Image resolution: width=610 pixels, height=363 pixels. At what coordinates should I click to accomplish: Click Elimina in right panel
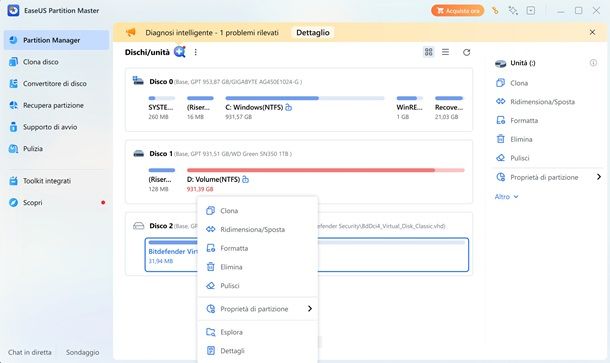[x=514, y=139]
